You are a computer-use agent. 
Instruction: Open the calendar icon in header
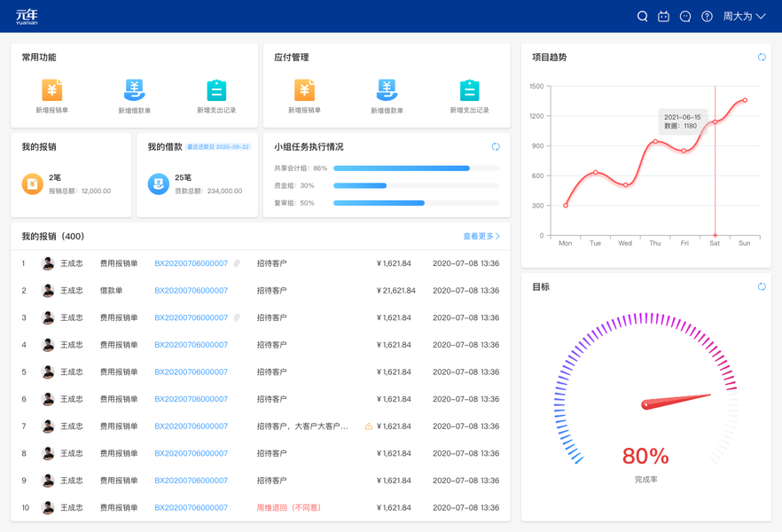pos(663,17)
